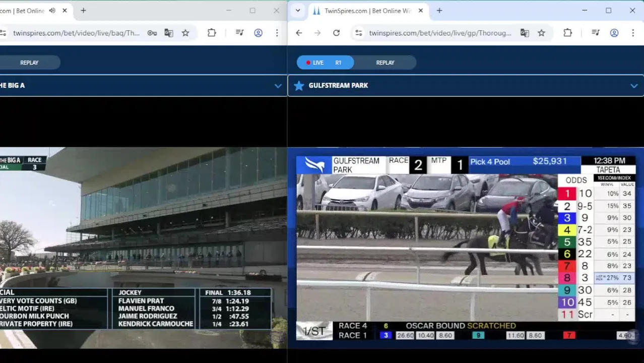Open translate icon in left window address bar
Screen dimensions: 644x363
[169, 33]
